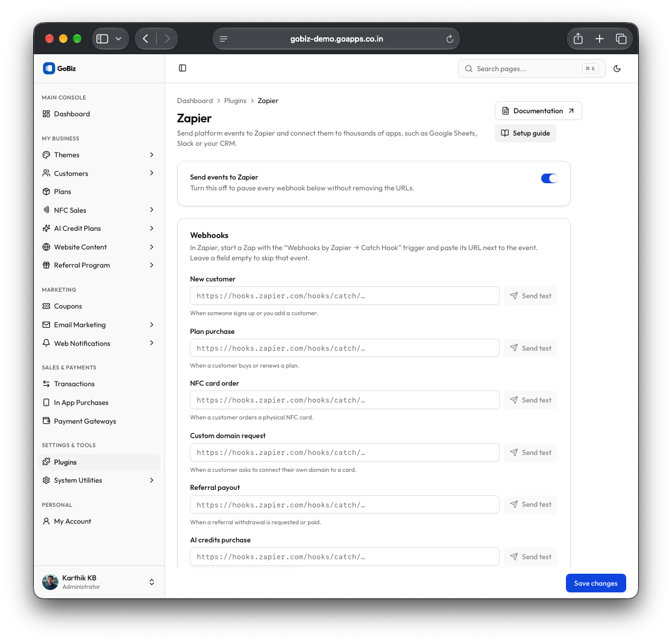Open the Setup guide button
This screenshot has width=672, height=643.
[x=526, y=133]
